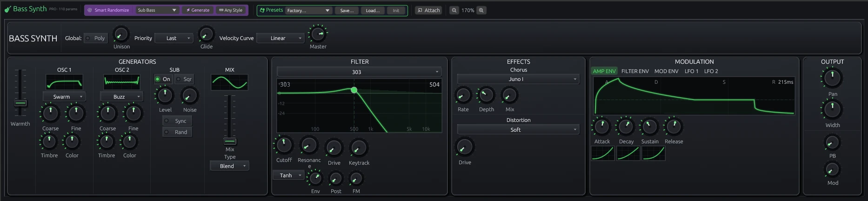The image size is (868, 201).
Task: Click the oscillator Mix slider handle
Action: [x=230, y=141]
